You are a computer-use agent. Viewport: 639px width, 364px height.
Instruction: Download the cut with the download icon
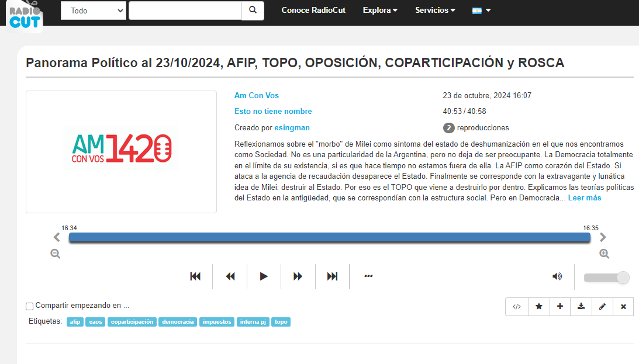click(581, 306)
